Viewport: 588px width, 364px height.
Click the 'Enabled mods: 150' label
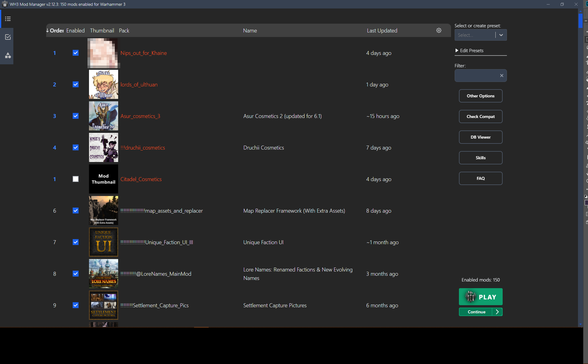point(480,280)
